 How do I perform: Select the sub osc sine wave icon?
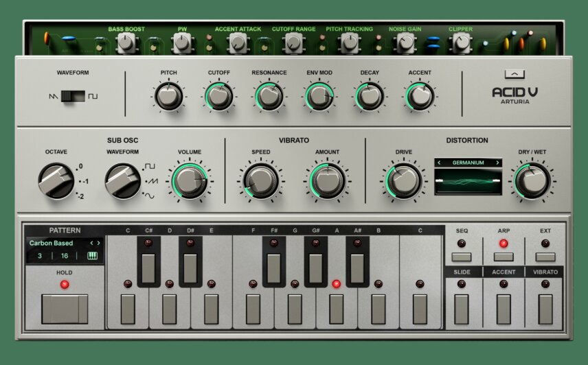coord(150,196)
